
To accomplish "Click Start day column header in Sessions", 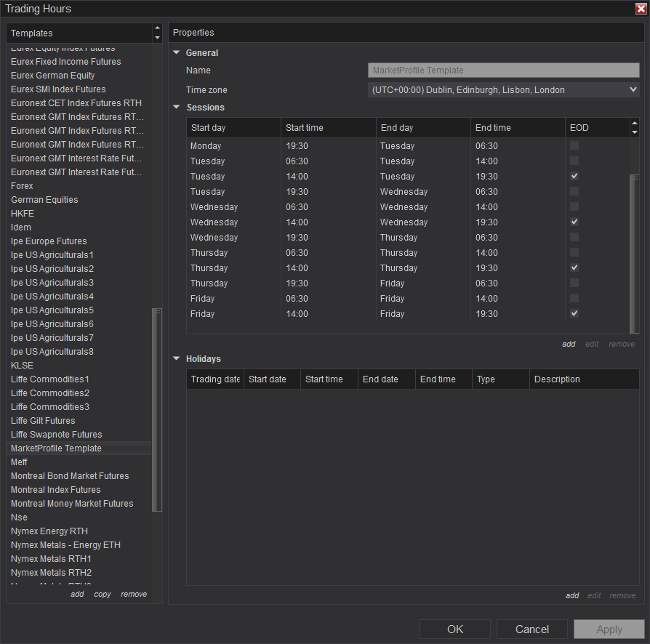I will click(234, 128).
